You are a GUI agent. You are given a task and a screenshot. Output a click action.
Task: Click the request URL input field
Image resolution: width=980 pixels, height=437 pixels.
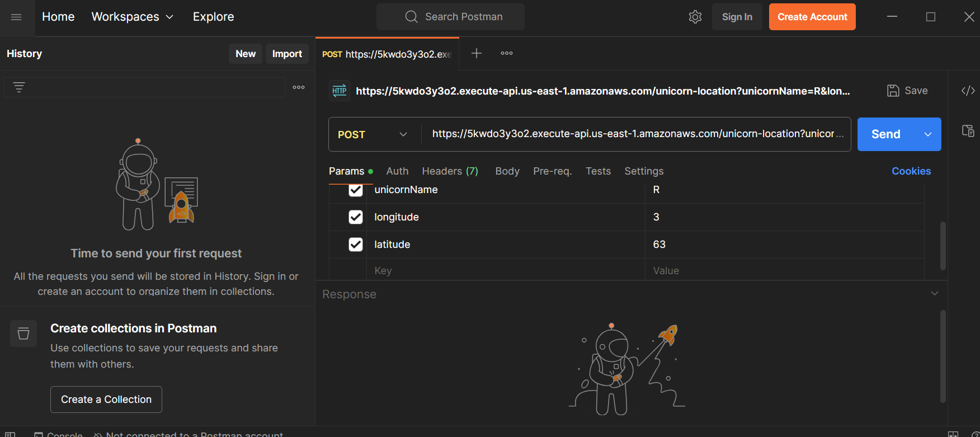(x=632, y=134)
